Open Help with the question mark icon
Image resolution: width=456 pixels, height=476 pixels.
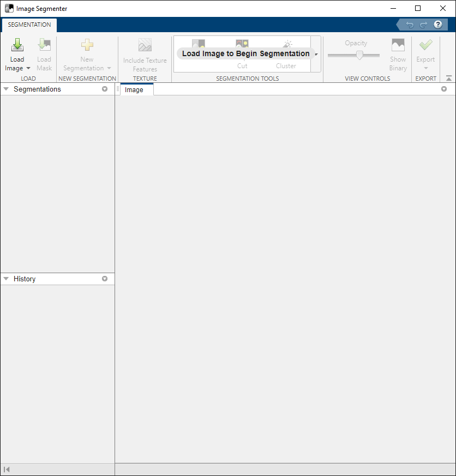point(438,25)
